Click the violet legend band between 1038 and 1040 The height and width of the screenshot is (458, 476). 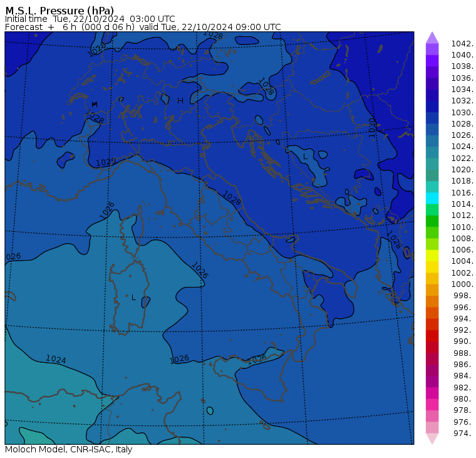[432, 61]
